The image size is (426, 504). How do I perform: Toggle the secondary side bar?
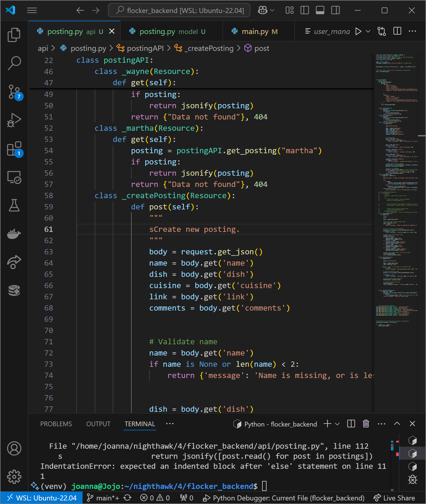(335, 10)
